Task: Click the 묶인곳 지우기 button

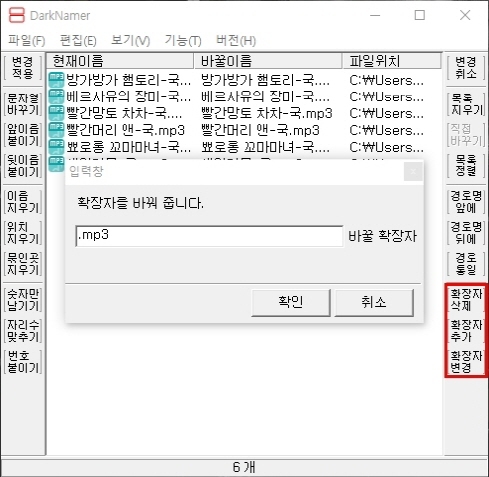Action: click(23, 264)
